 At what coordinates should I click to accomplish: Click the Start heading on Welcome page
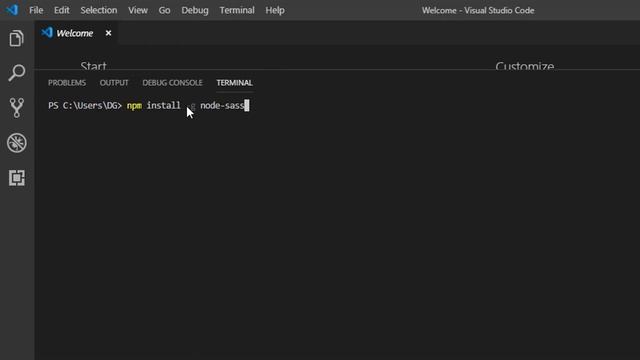(93, 65)
